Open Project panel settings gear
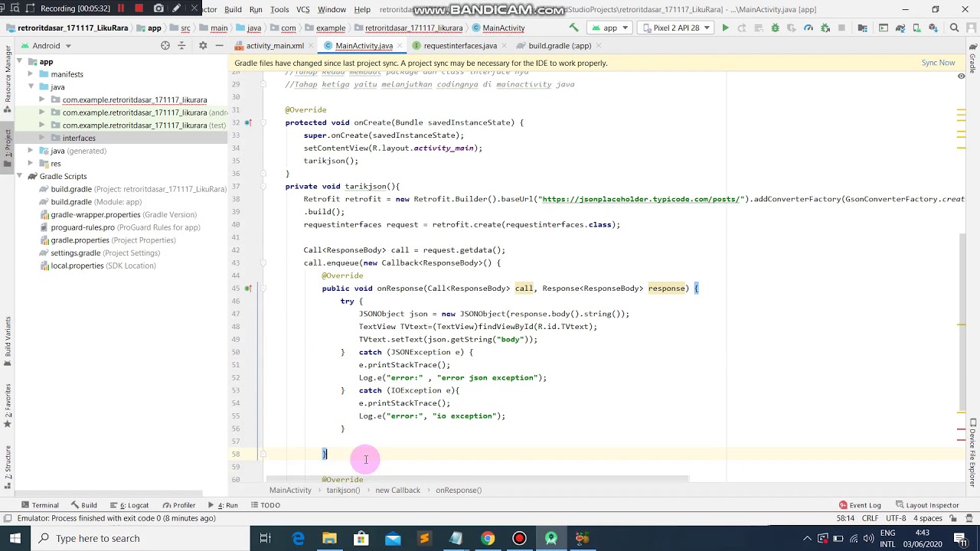Screen dimensions: 980x551 tap(203, 45)
